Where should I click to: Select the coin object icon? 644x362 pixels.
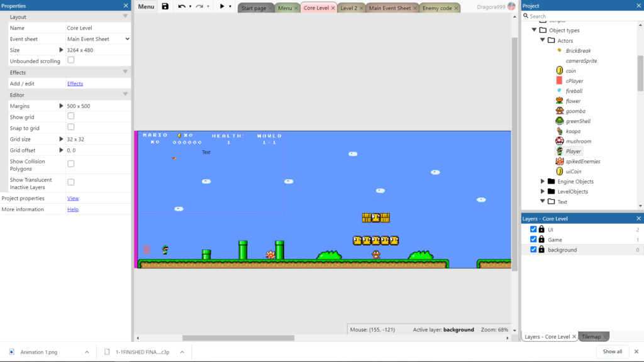559,70
